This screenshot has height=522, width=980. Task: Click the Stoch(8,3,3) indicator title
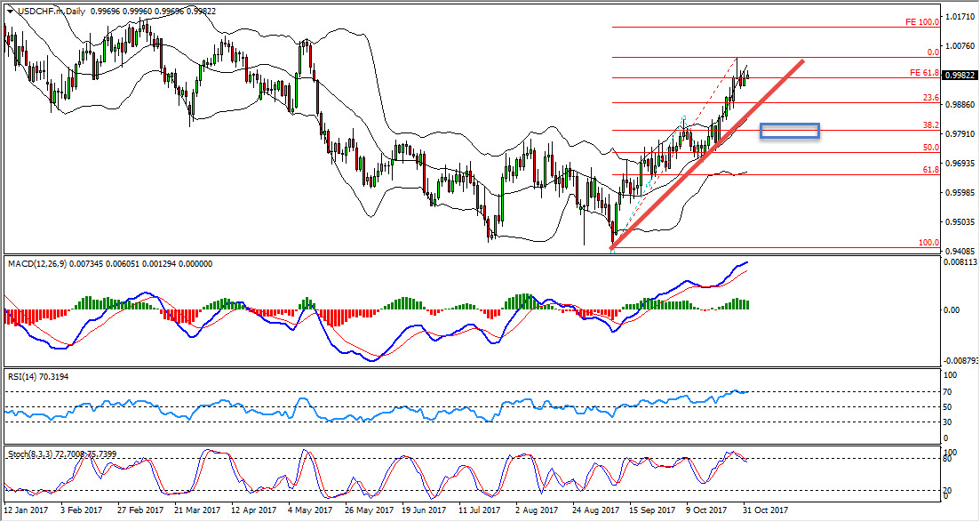[35, 454]
